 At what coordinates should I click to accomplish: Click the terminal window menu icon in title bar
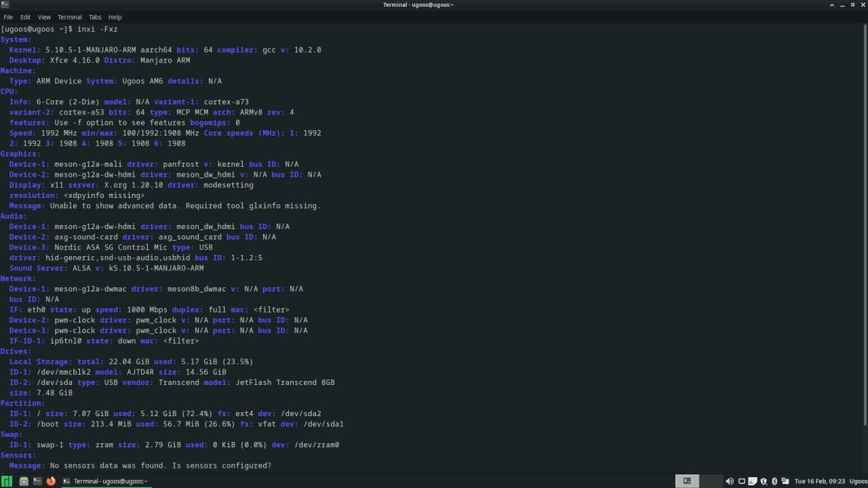tap(5, 5)
